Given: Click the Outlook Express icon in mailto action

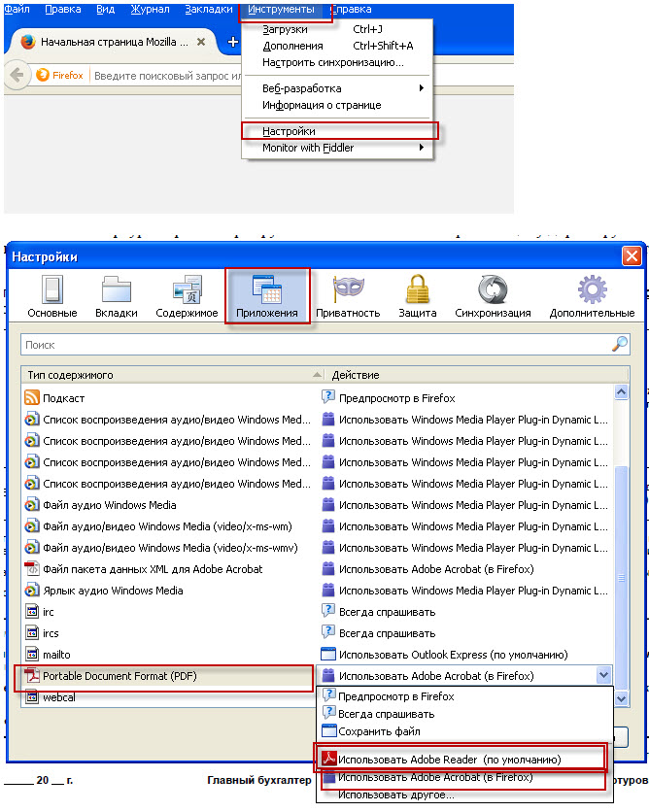Looking at the screenshot, I should coord(327,654).
